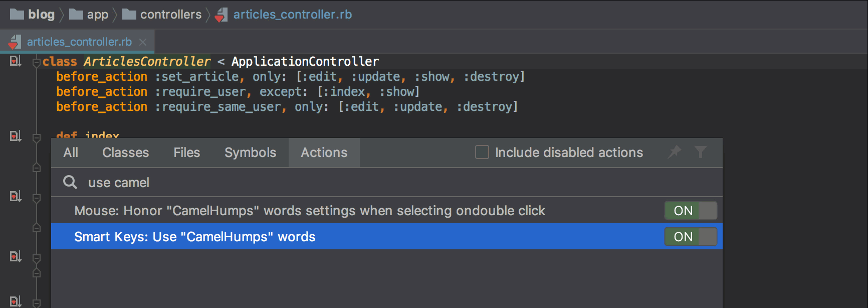
Task: Open articles_controller.rb breadcrumb link
Action: [x=293, y=15]
